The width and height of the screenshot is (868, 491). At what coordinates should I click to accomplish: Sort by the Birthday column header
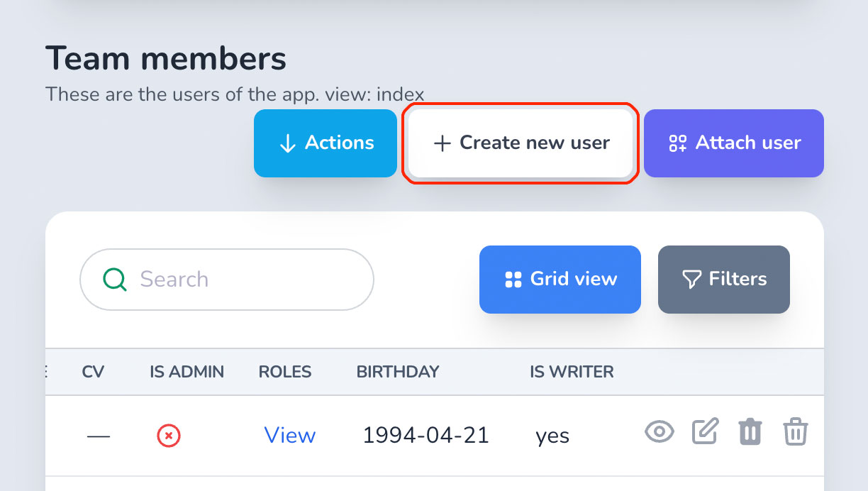[398, 371]
